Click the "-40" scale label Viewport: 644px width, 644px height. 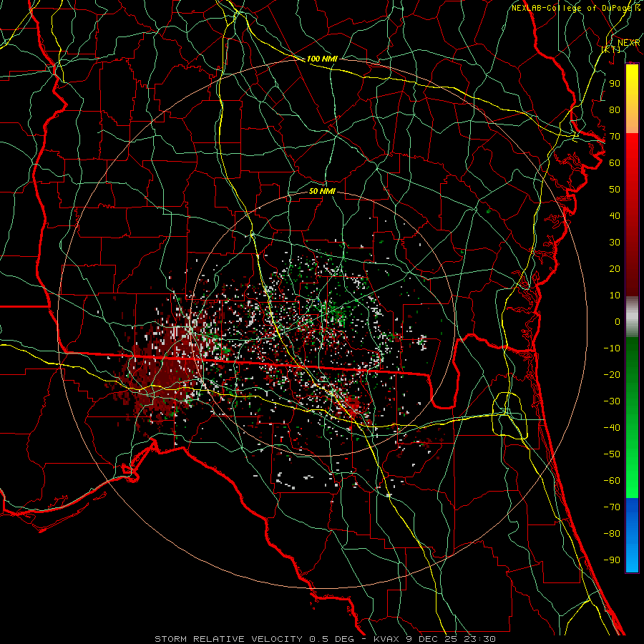tap(612, 428)
